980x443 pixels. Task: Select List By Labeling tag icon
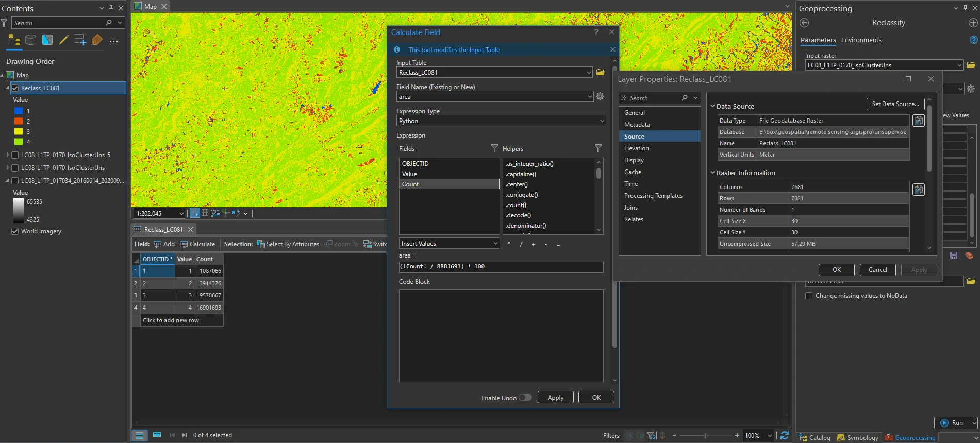[97, 40]
